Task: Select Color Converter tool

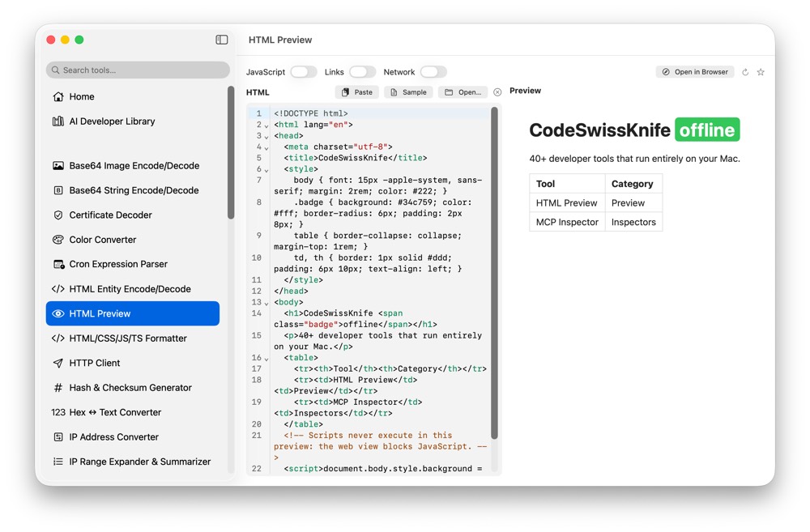Action: (x=133, y=240)
